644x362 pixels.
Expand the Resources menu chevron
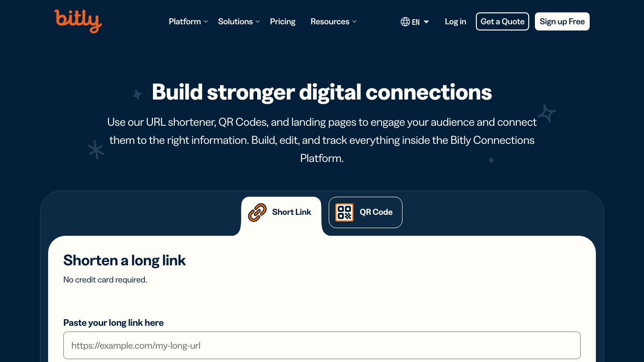pos(354,21)
